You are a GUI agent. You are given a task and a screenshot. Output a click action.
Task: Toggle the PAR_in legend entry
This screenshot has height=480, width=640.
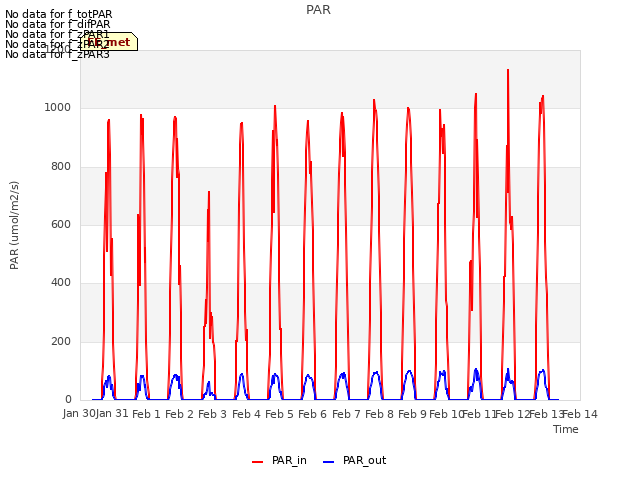279,461
